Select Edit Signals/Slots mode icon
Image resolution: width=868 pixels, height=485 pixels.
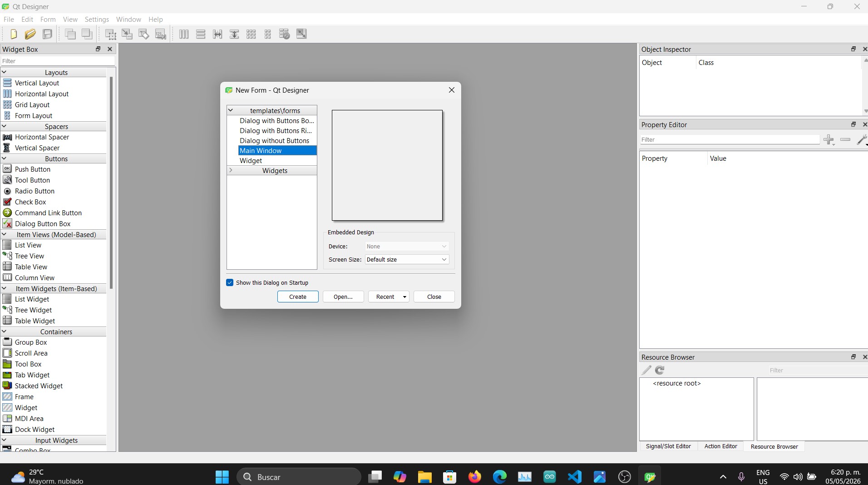coord(127,34)
